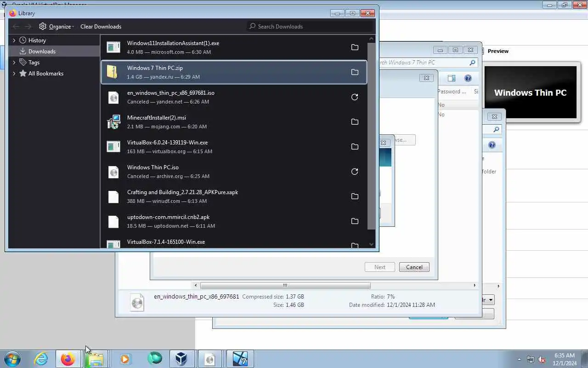Click the network tray icon
Screen dimensions: 588x368
coord(531,359)
